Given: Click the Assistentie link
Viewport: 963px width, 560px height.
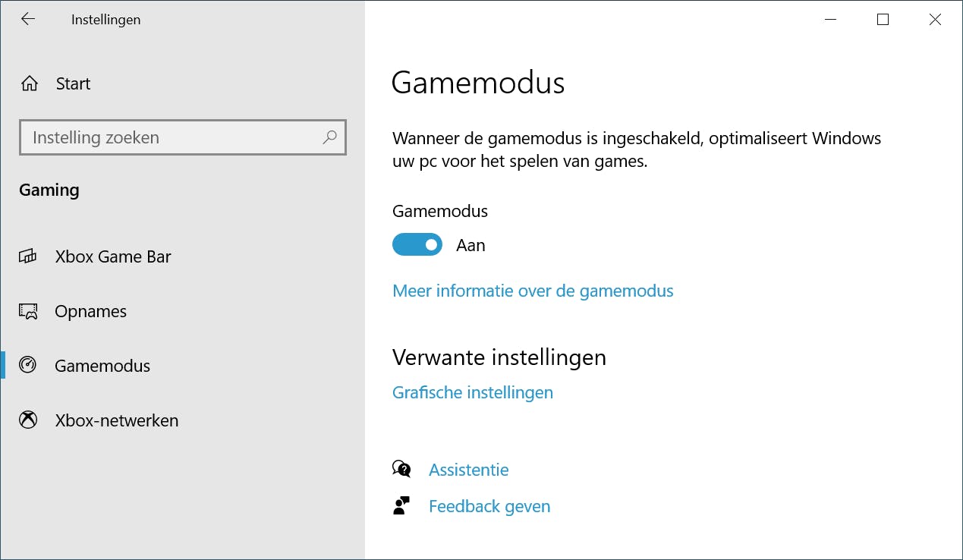Looking at the screenshot, I should click(468, 470).
